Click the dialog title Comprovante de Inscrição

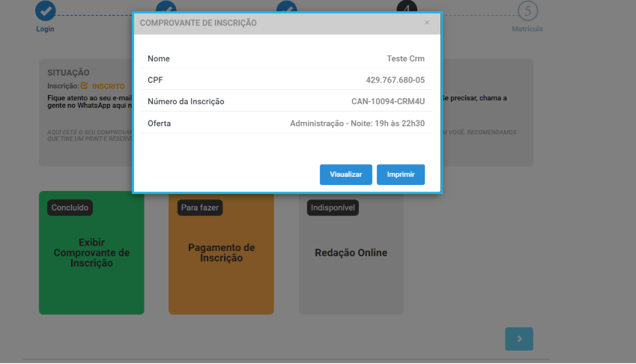198,22
